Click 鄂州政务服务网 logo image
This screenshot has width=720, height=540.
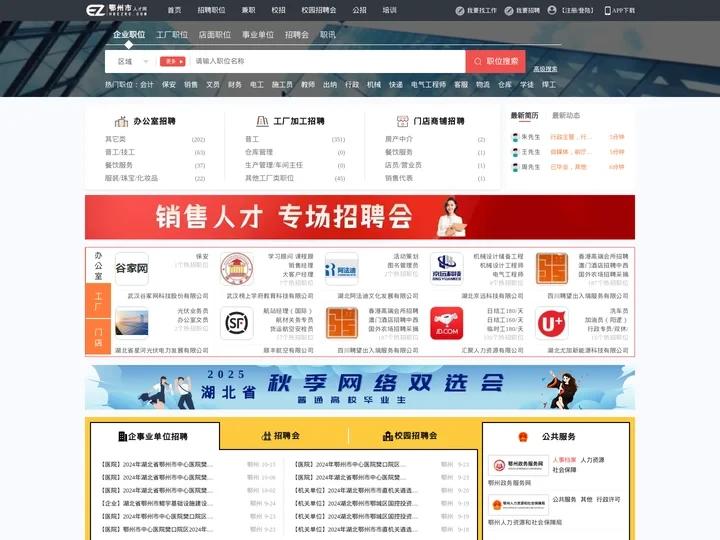518,466
